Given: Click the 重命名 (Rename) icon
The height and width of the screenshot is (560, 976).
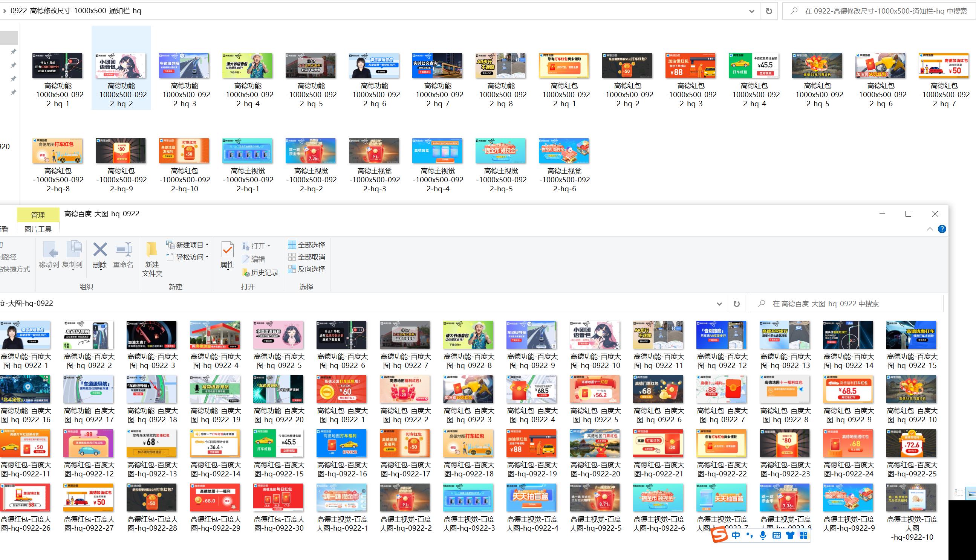Looking at the screenshot, I should point(124,250).
